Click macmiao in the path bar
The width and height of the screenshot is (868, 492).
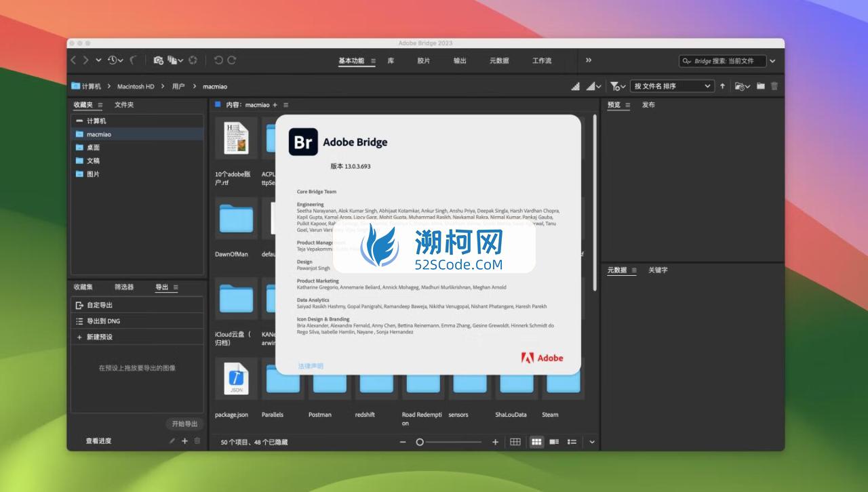pos(215,86)
